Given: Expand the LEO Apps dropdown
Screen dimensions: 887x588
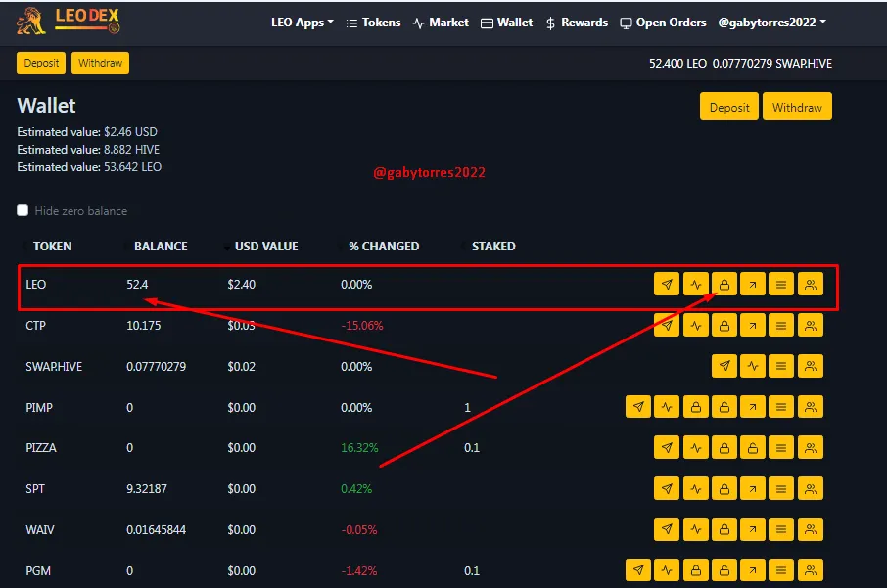Looking at the screenshot, I should coord(303,23).
